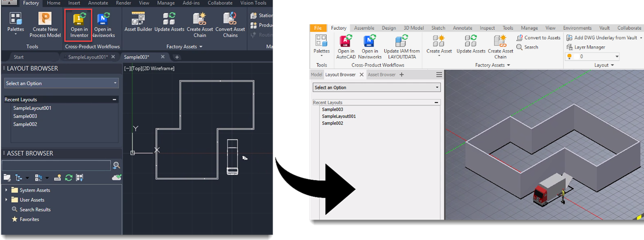Expand System Assets folder in Asset Browser
644x240 pixels.
[6, 190]
